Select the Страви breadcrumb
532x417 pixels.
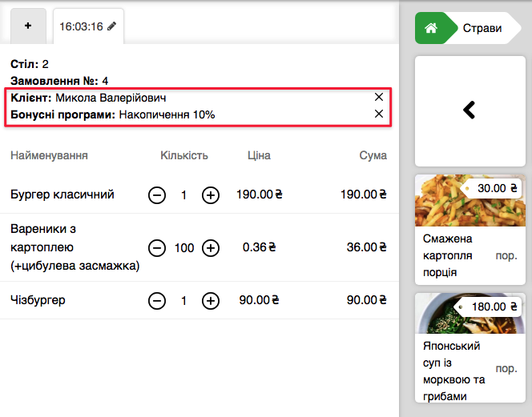point(482,28)
